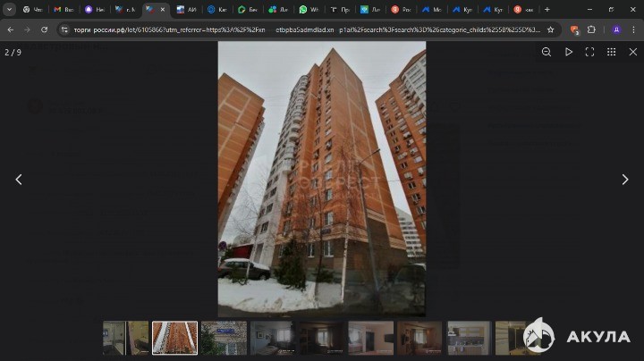Open the browser extensions puzzle icon
This screenshot has height=361, width=644.
pos(591,29)
